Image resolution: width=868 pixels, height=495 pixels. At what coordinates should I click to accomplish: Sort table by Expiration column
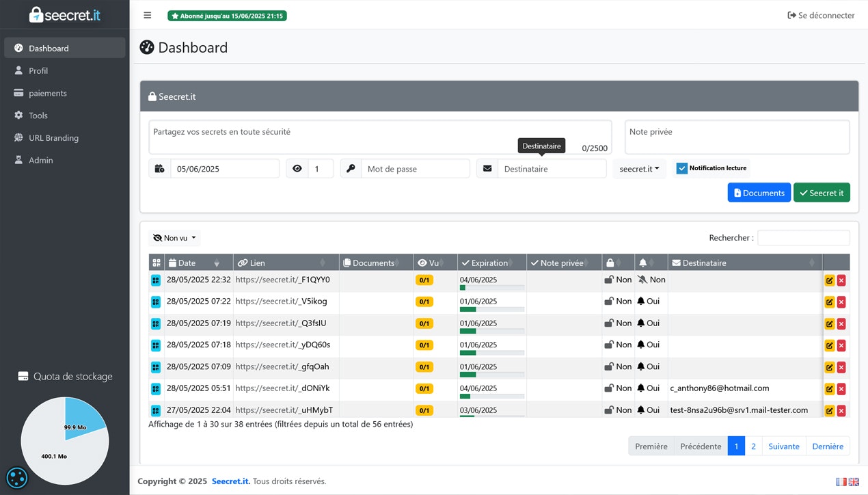click(x=492, y=263)
